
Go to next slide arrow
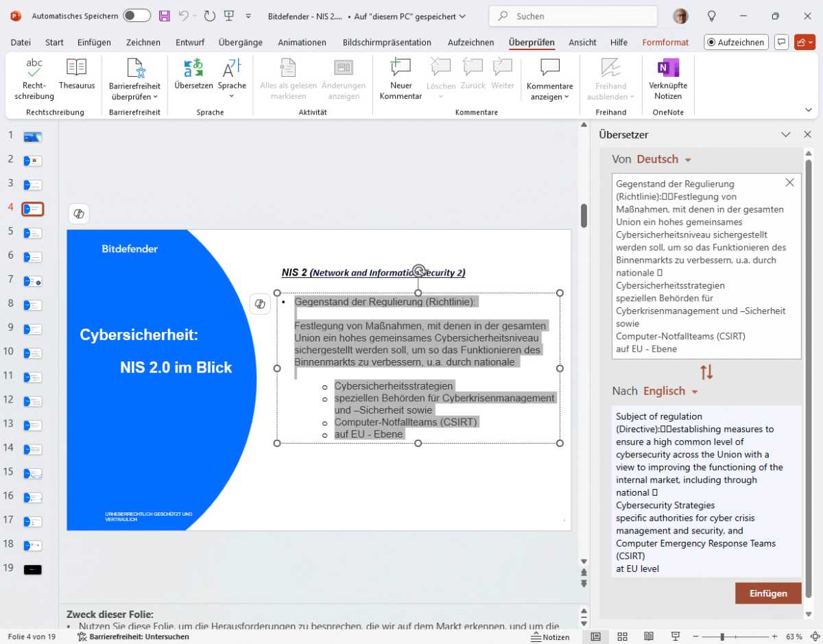[584, 584]
